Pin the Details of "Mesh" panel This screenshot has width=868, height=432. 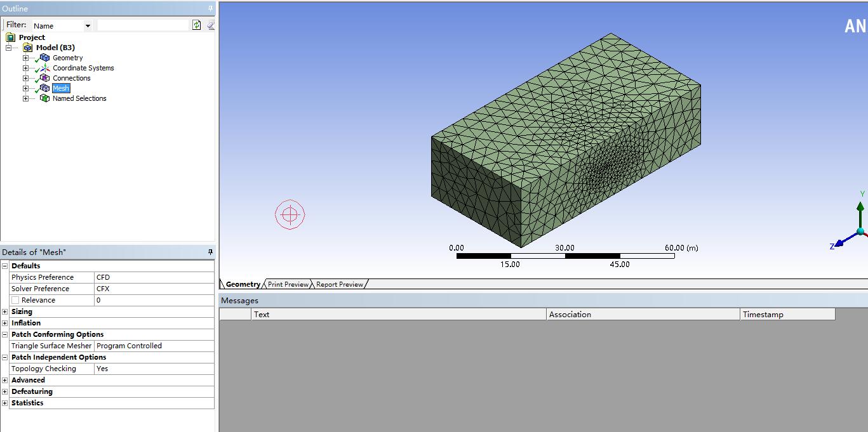click(211, 252)
